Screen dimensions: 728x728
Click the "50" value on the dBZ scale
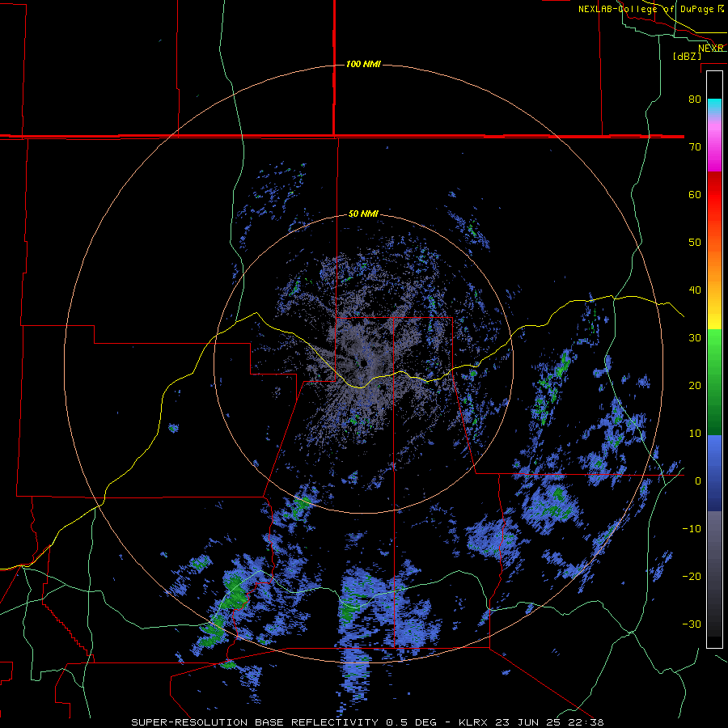point(695,243)
